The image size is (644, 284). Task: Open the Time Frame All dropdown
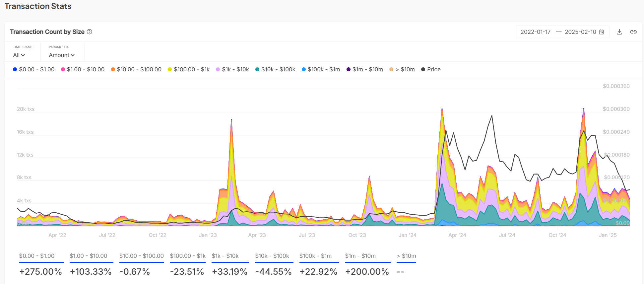click(x=19, y=55)
